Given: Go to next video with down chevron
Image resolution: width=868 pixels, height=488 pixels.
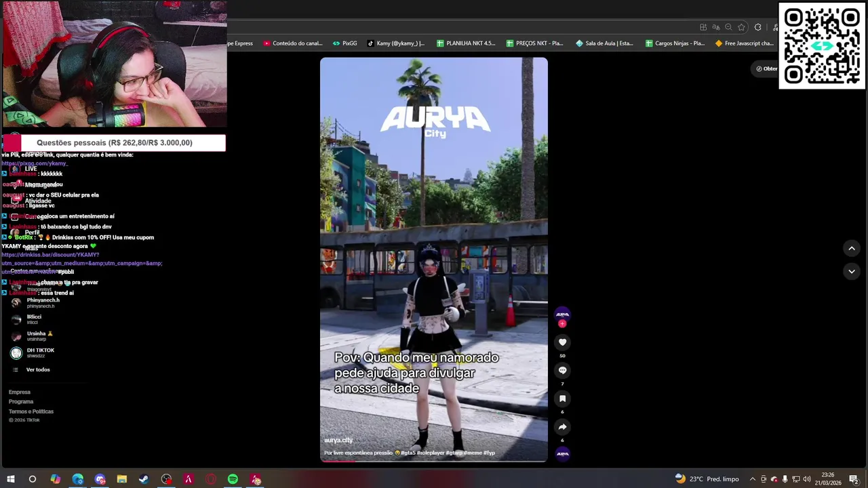Looking at the screenshot, I should [852, 271].
